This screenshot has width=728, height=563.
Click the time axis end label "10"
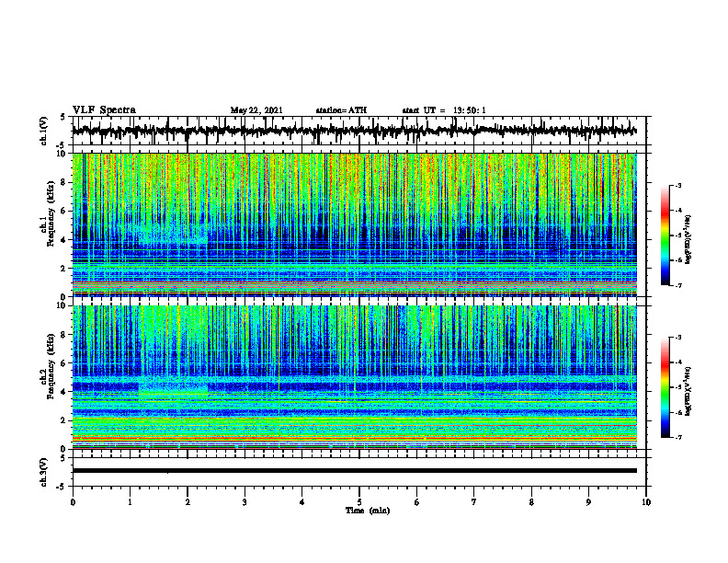point(646,502)
